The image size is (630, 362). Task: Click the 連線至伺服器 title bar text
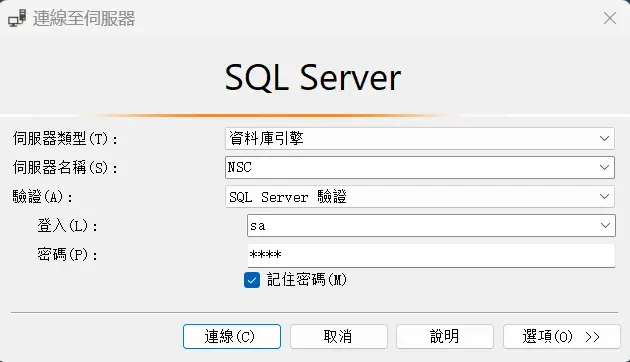(x=84, y=18)
